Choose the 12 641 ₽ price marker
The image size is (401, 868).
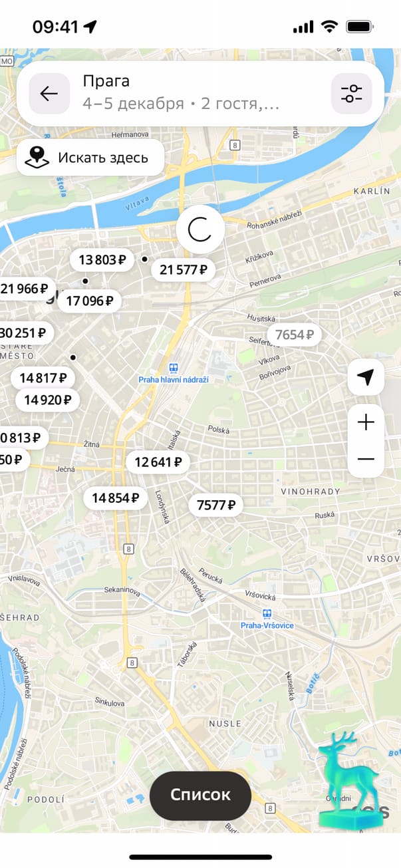(158, 462)
